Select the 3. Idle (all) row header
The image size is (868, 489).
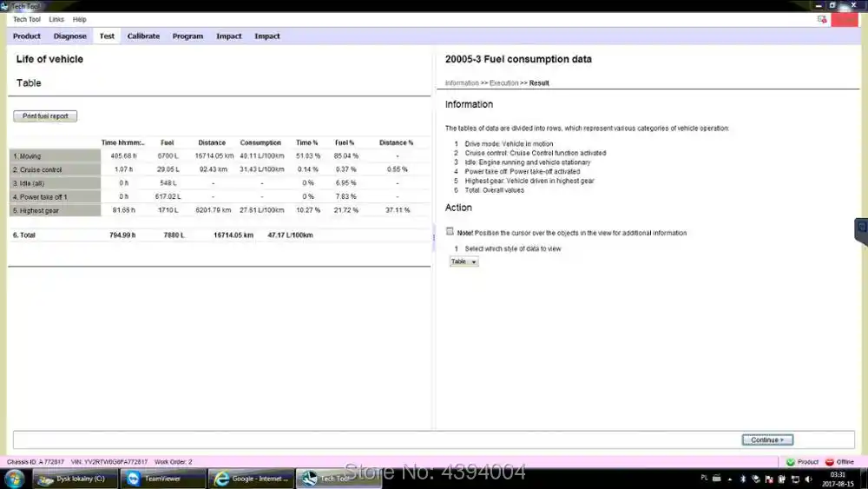pyautogui.click(x=55, y=183)
